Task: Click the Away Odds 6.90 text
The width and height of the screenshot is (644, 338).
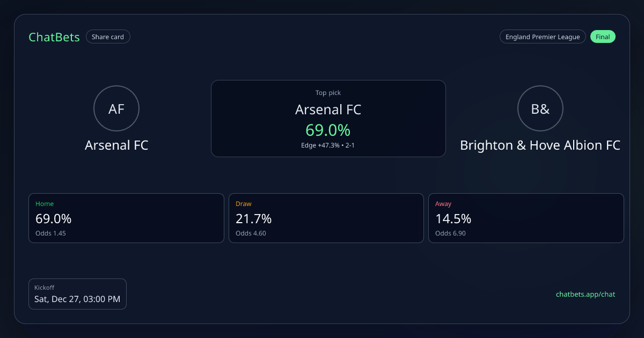Action: pos(450,233)
